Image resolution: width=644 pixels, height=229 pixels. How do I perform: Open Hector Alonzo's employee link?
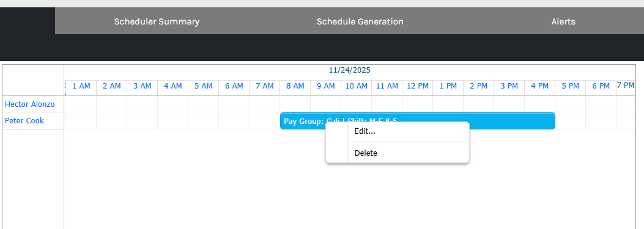tap(29, 104)
